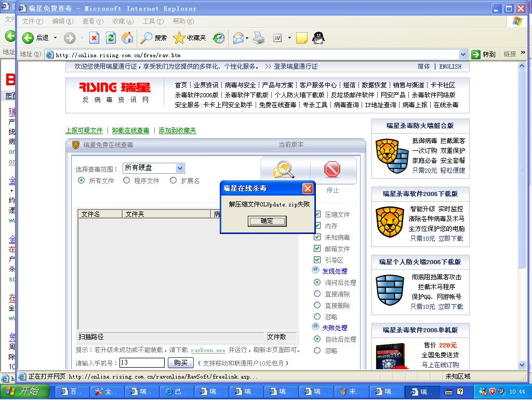Image resolution: width=532 pixels, height=416 pixels.
Task: Open the 工具(T) menu
Action: 153,21
